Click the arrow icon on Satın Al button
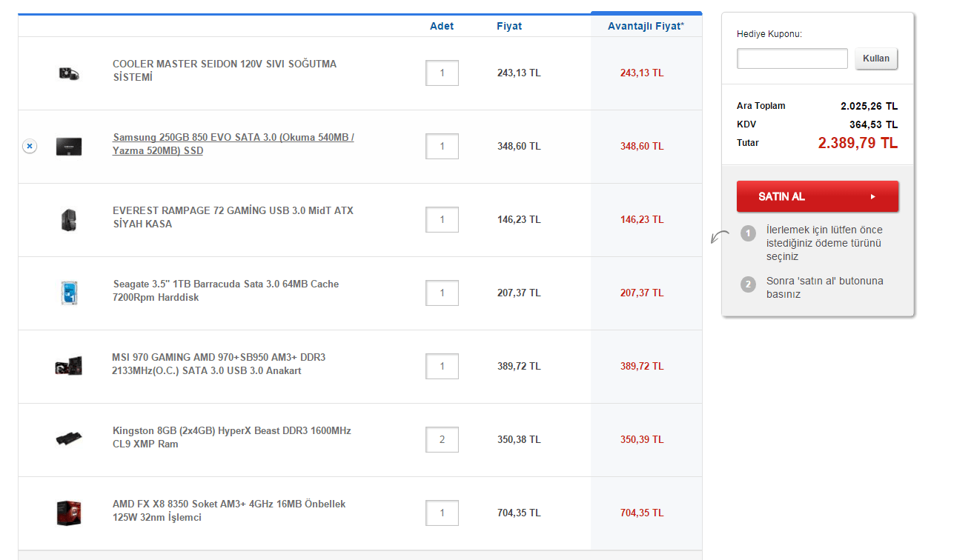Screen dimensions: 954x560 click(873, 197)
